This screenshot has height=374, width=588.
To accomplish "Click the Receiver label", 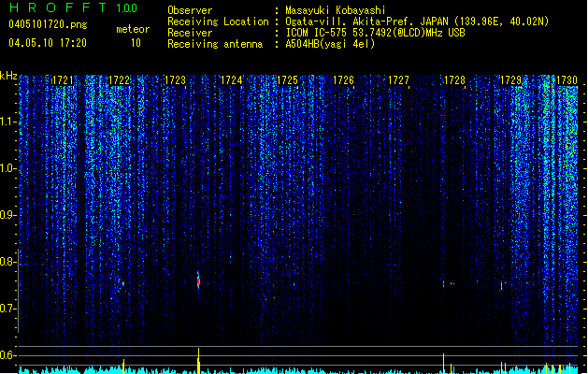I will [190, 33].
